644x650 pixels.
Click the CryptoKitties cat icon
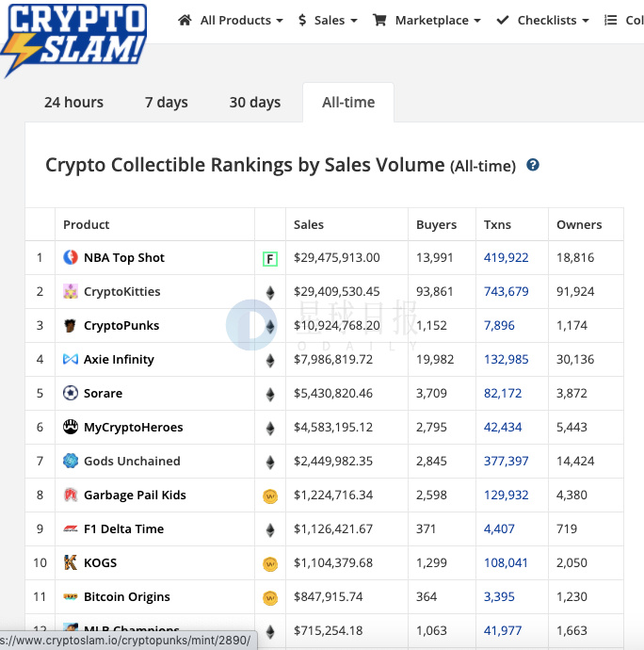(71, 291)
